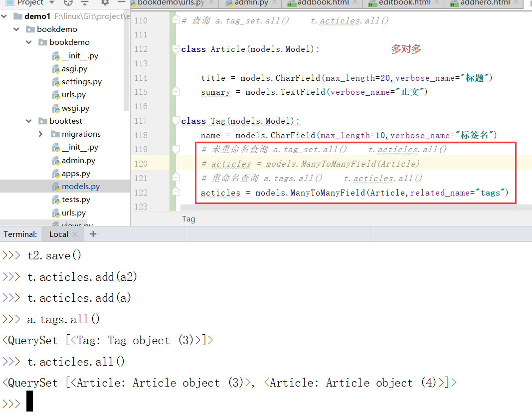Viewport: 532px width, 416px height.
Task: Close the editbook.html tab
Action: 437,2
